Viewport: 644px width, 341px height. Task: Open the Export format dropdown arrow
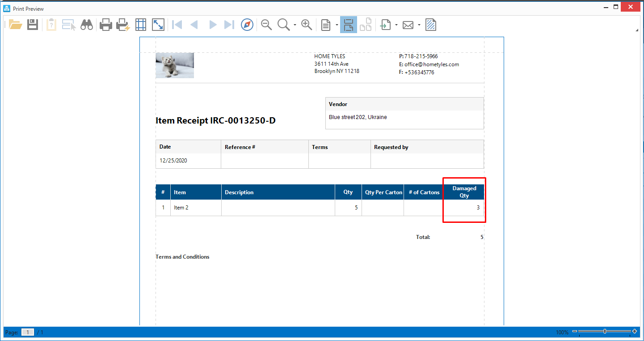click(396, 25)
